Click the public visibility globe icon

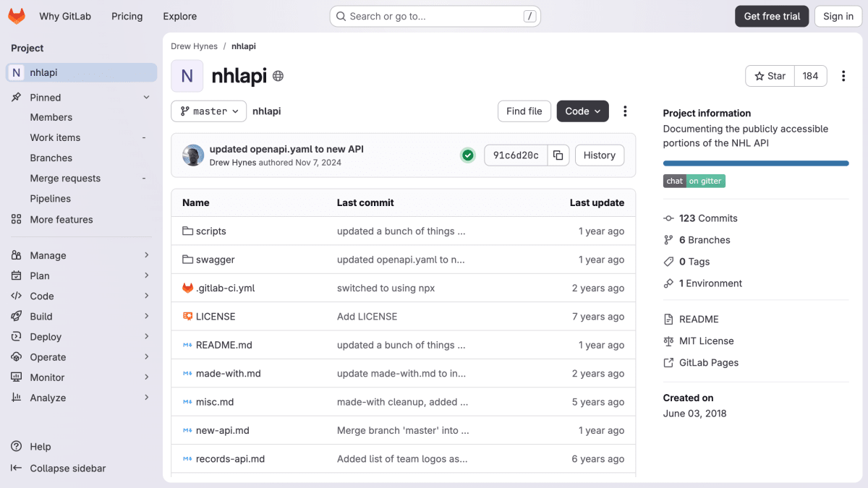point(278,76)
